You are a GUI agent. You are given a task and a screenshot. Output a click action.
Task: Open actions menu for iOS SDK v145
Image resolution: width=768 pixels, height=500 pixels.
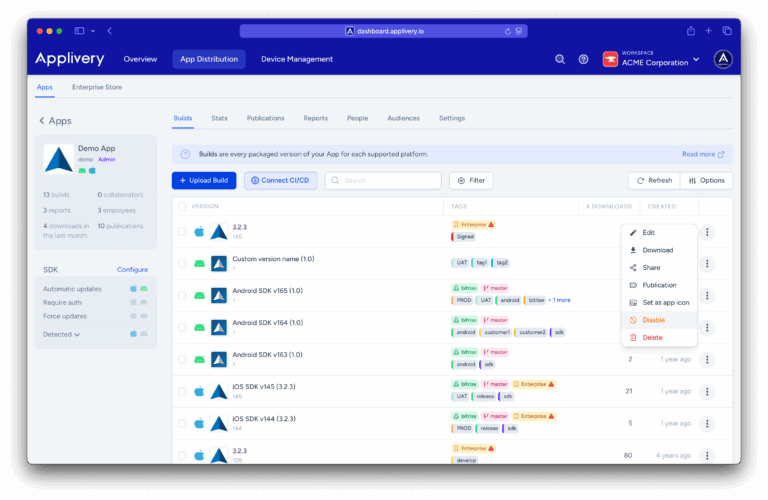pyautogui.click(x=707, y=392)
